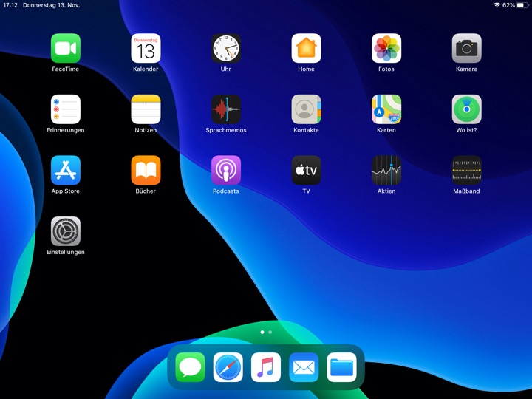The height and width of the screenshot is (399, 532).
Task: Tap the first home screen page dot
Action: coord(262,332)
